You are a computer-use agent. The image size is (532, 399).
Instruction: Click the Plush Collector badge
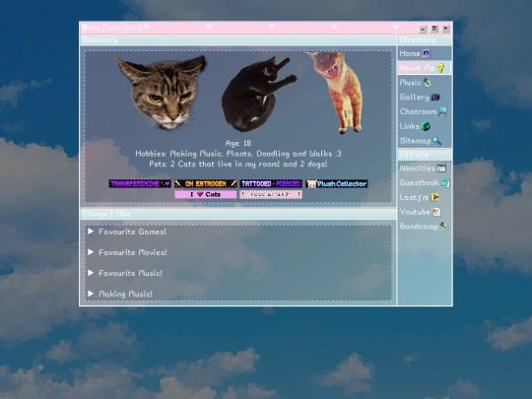(x=337, y=184)
